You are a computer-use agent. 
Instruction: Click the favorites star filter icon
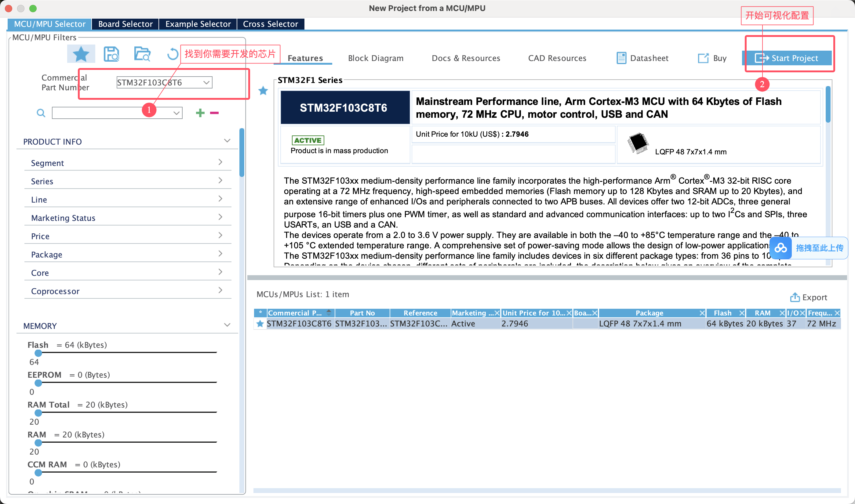tap(81, 54)
